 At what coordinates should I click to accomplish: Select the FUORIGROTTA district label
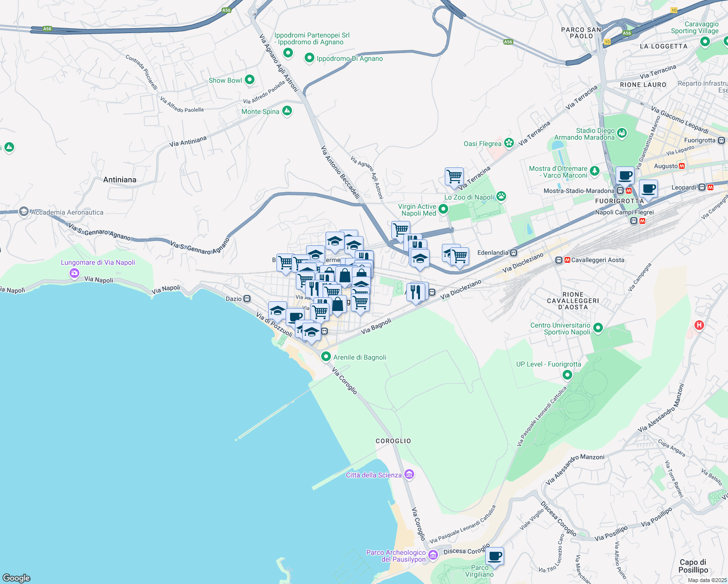click(x=619, y=201)
